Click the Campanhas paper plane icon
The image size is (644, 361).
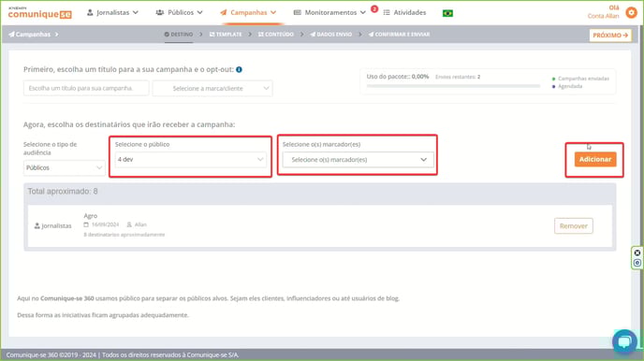click(224, 13)
